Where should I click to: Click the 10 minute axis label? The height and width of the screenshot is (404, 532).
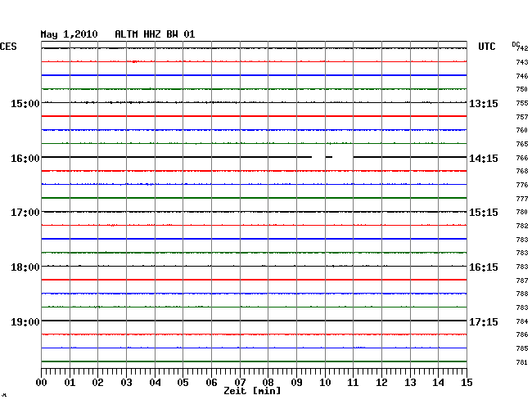click(x=325, y=383)
